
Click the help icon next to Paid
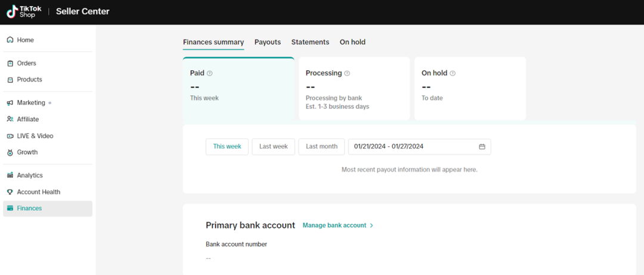[x=209, y=73]
